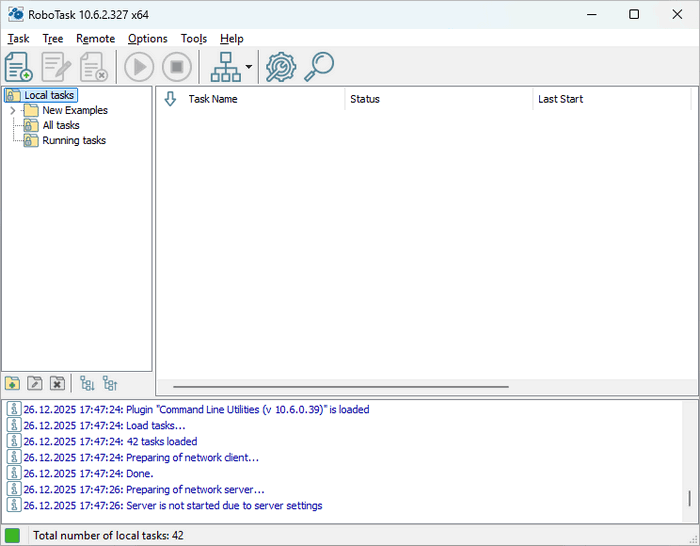Open settings via the gear-wrench icon
This screenshot has height=546, width=700.
click(x=281, y=67)
